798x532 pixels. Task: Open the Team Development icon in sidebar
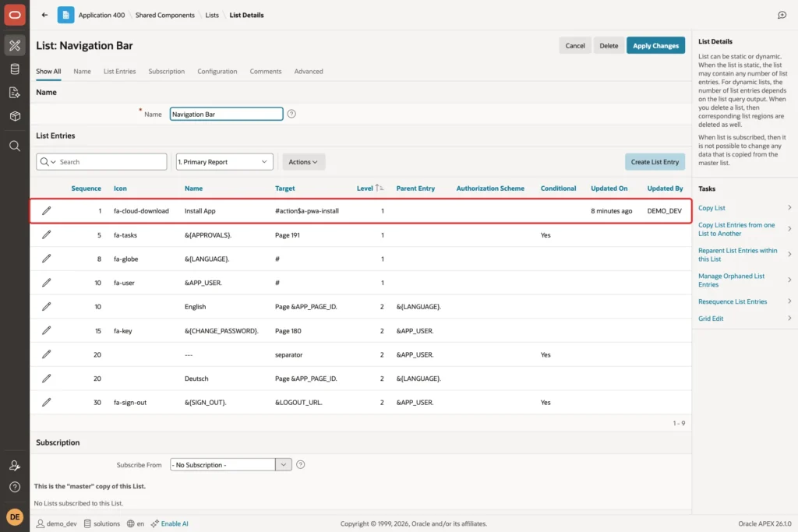15,93
